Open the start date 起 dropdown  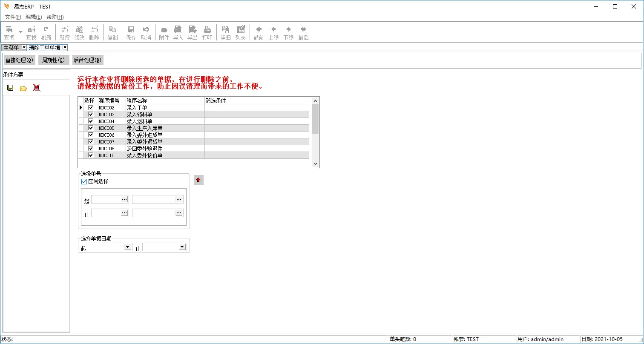coord(127,247)
